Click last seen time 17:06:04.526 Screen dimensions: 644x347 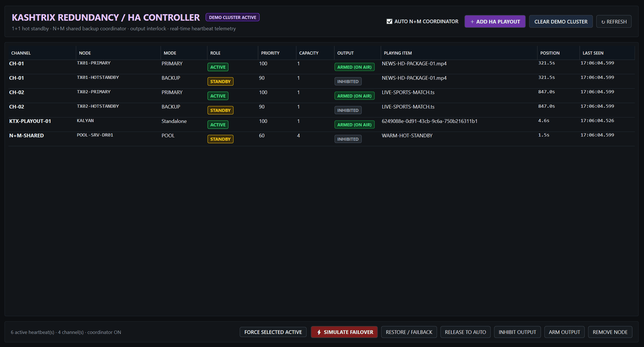[x=597, y=120]
